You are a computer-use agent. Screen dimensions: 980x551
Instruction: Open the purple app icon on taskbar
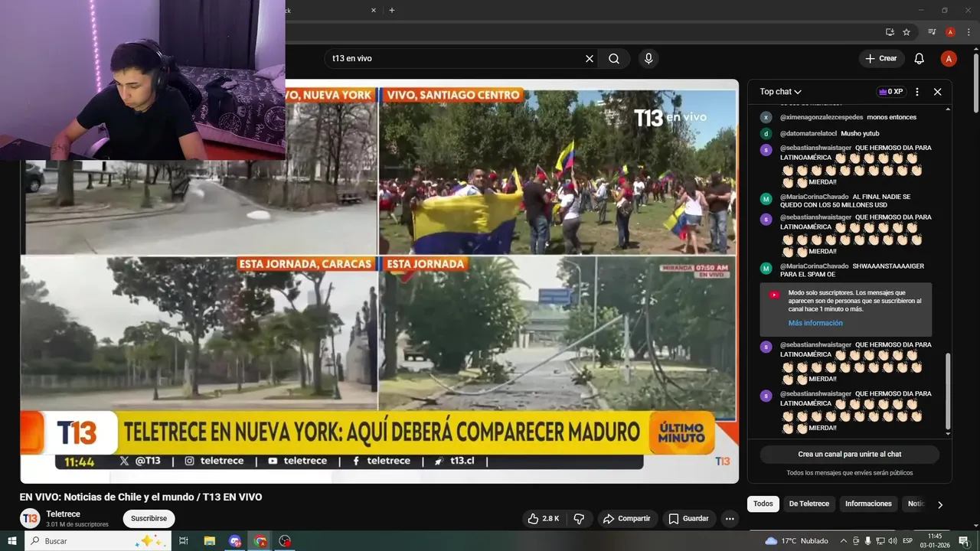(x=235, y=541)
